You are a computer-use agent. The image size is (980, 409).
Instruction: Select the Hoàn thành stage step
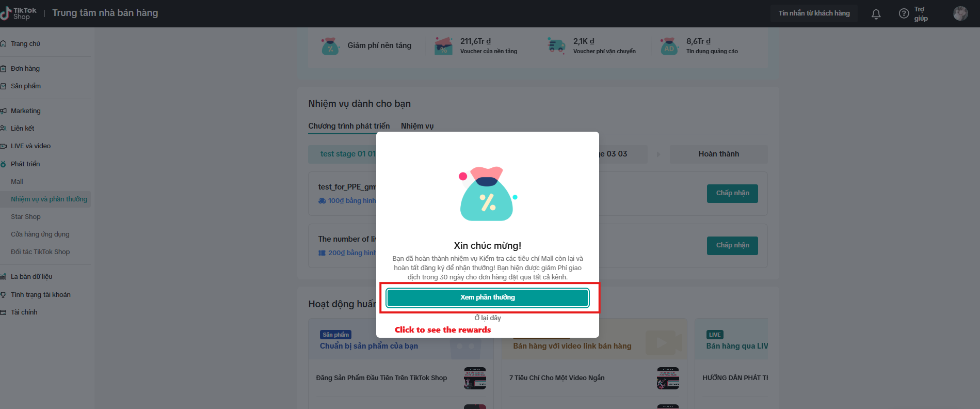(718, 154)
